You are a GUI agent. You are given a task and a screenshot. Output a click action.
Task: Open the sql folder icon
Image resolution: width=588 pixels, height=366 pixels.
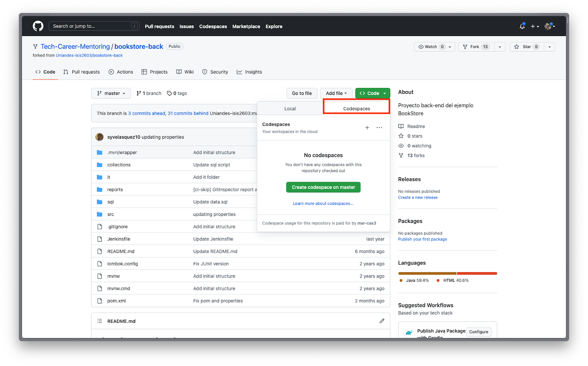[99, 202]
